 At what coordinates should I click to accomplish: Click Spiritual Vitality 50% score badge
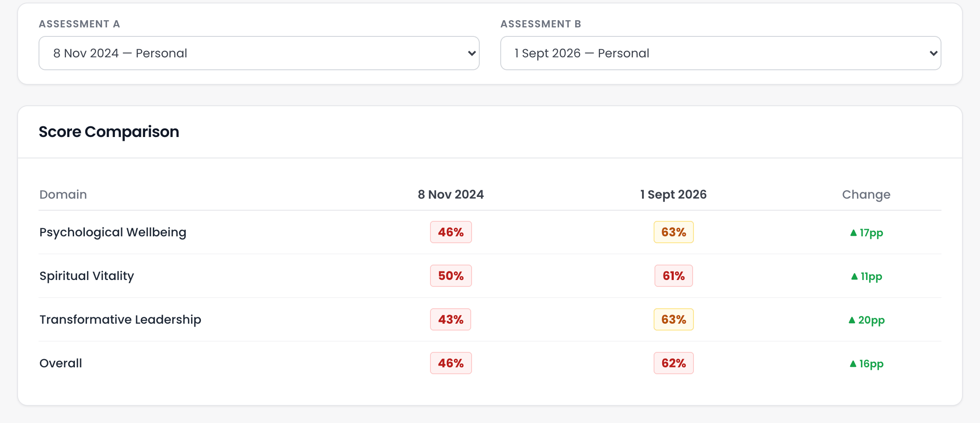[x=451, y=276]
